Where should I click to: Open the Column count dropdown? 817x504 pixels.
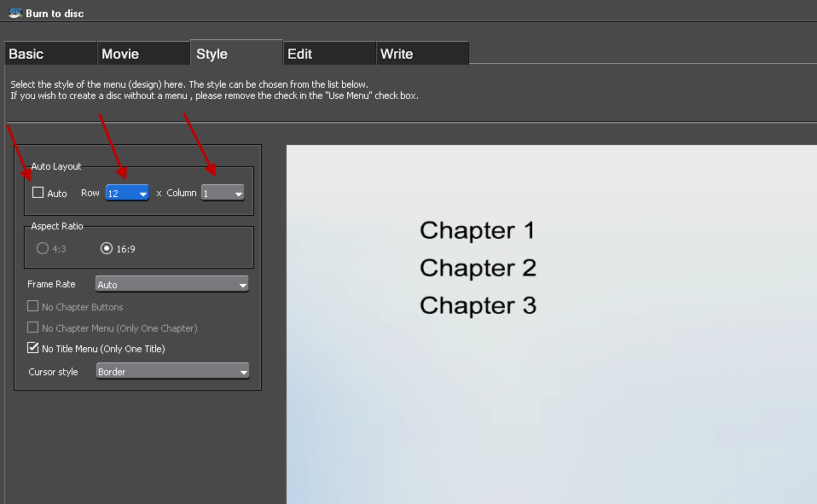pyautogui.click(x=223, y=194)
